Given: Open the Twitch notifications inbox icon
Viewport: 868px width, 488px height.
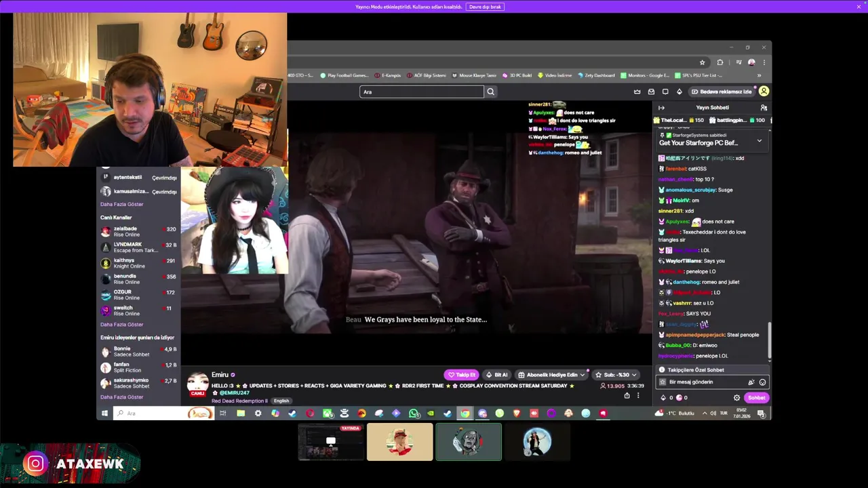Looking at the screenshot, I should 651,91.
